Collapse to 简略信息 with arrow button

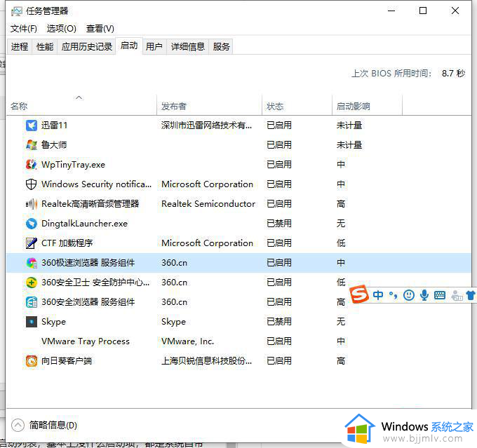click(x=18, y=425)
